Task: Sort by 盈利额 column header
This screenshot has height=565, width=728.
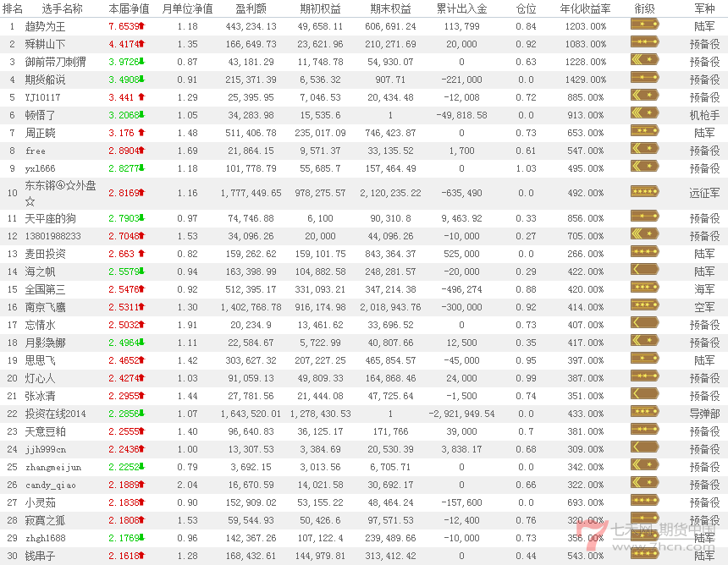Action: [251, 8]
